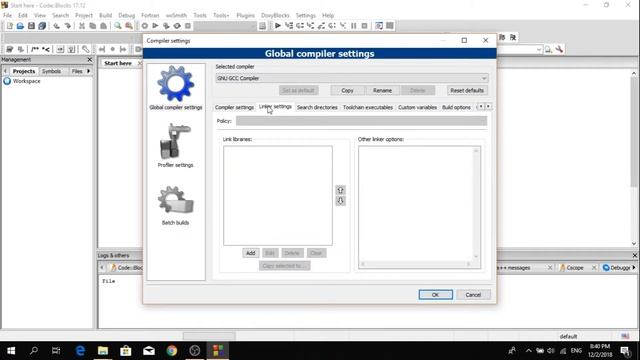Screen dimensions: 640x360
Task: Click the Undo toolbar icon
Action: [x=56, y=26]
